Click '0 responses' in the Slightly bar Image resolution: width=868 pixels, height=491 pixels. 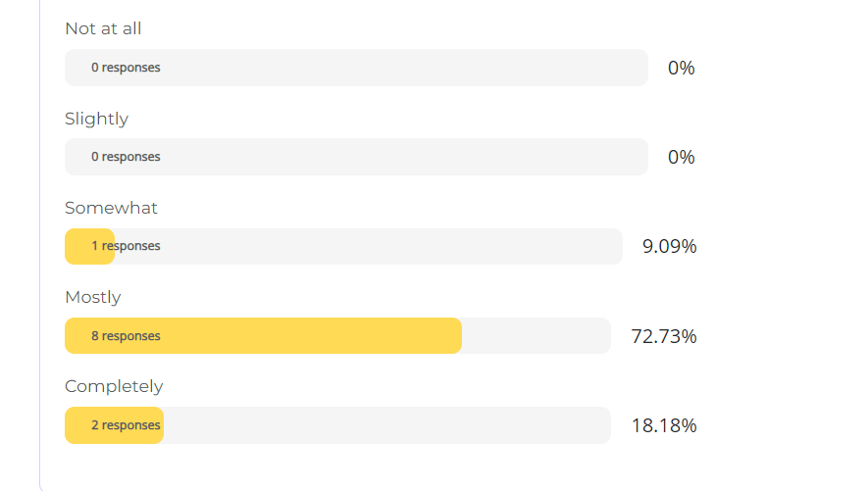coord(126,157)
